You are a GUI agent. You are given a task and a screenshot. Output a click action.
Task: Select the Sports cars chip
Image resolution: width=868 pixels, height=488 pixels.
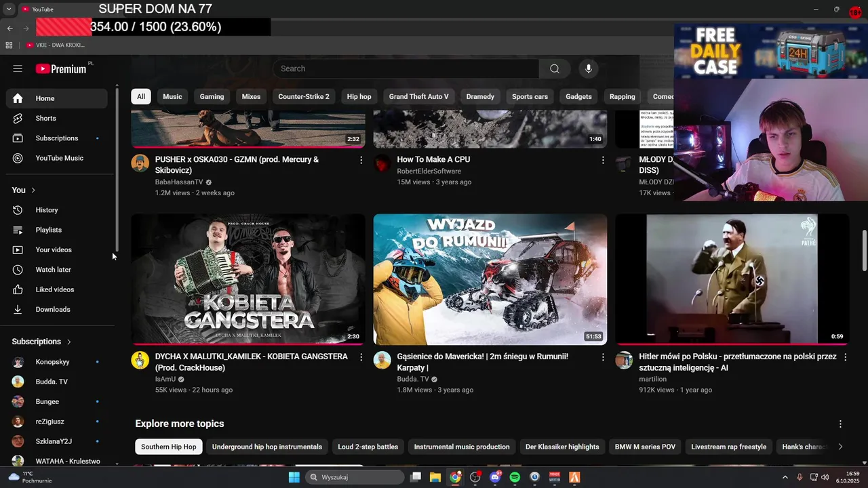530,97
